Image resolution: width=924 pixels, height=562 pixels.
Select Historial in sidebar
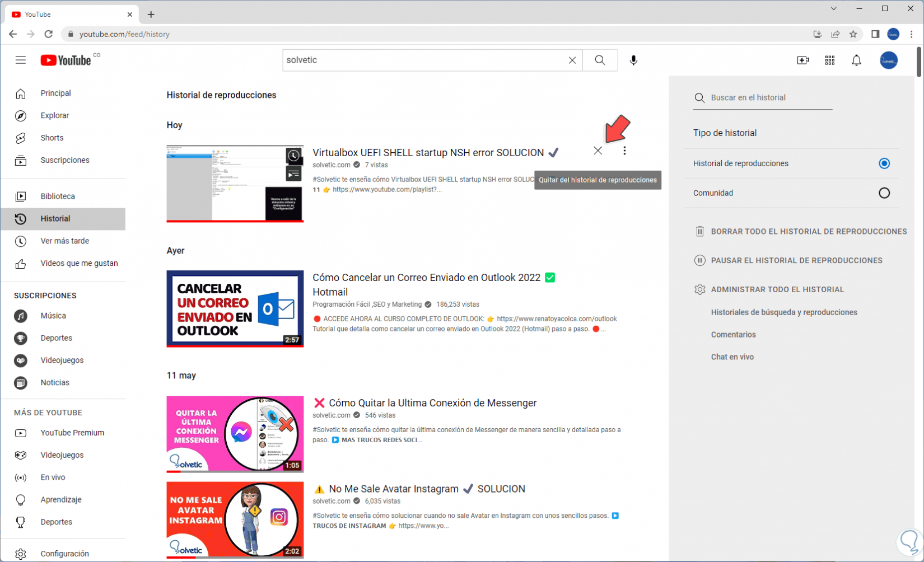[63, 219]
